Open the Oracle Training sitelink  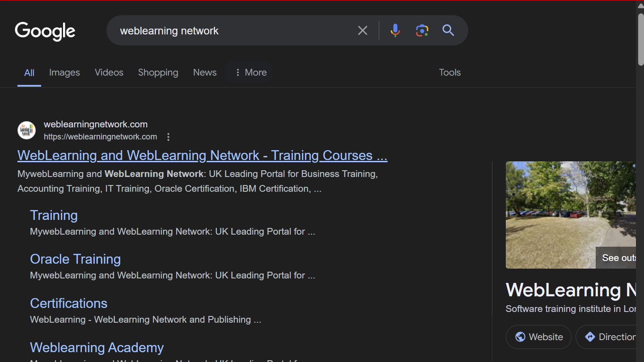[75, 259]
